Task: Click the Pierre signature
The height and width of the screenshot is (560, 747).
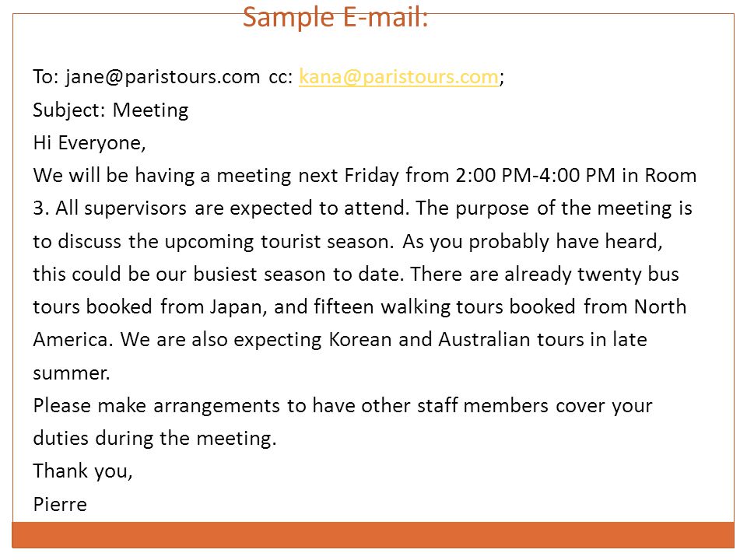Action: [60, 504]
